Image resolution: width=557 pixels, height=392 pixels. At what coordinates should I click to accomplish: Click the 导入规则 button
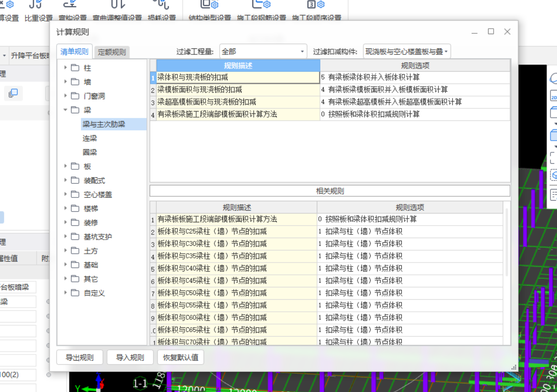click(x=130, y=357)
